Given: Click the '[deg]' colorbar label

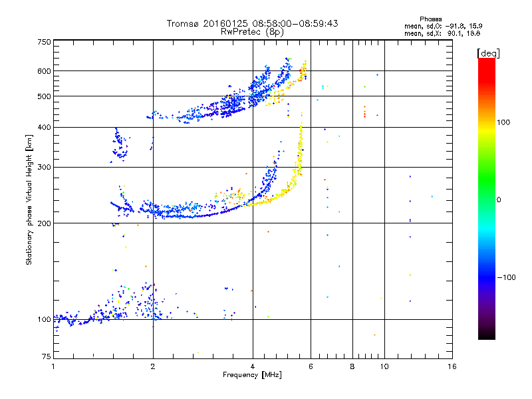Looking at the screenshot, I should [x=488, y=53].
